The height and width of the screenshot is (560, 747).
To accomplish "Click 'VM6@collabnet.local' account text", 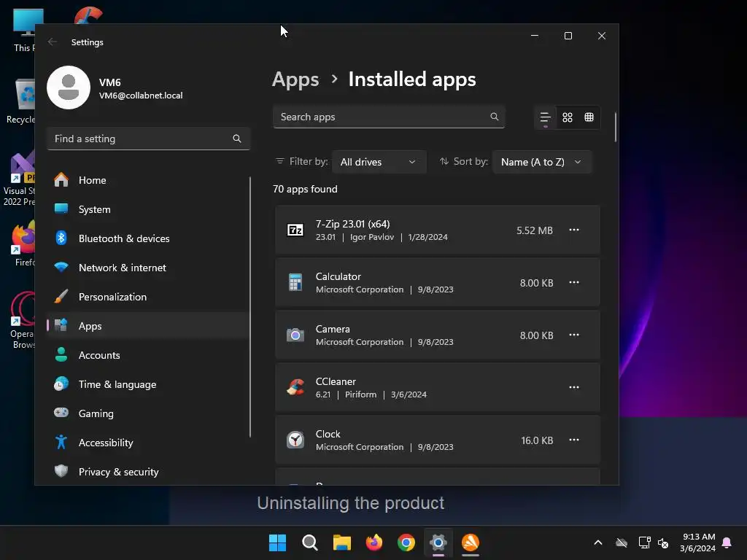I will coord(141,96).
